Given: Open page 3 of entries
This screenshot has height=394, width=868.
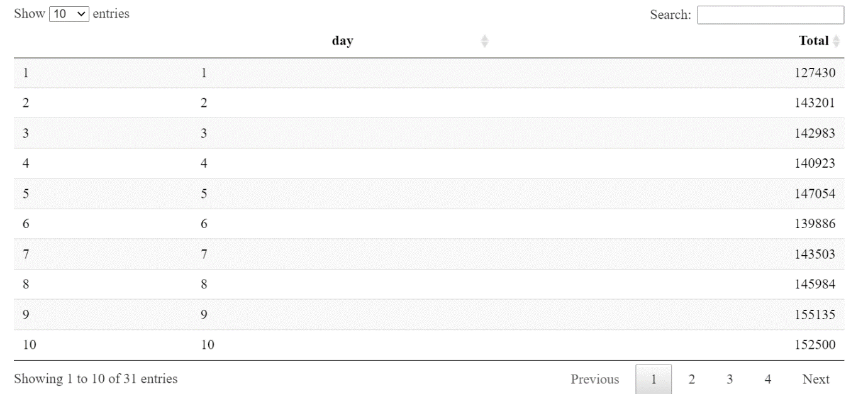Looking at the screenshot, I should (x=730, y=379).
